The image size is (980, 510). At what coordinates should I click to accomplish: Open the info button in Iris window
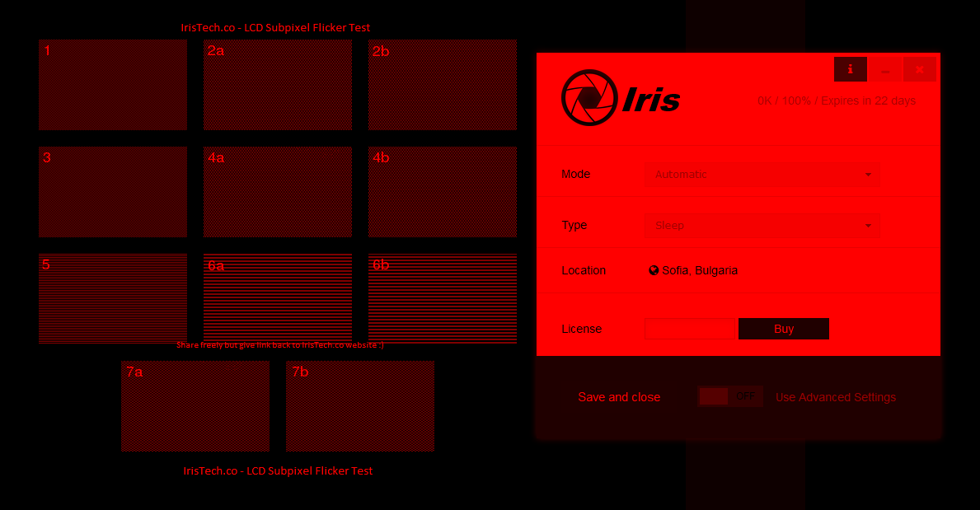(x=850, y=69)
